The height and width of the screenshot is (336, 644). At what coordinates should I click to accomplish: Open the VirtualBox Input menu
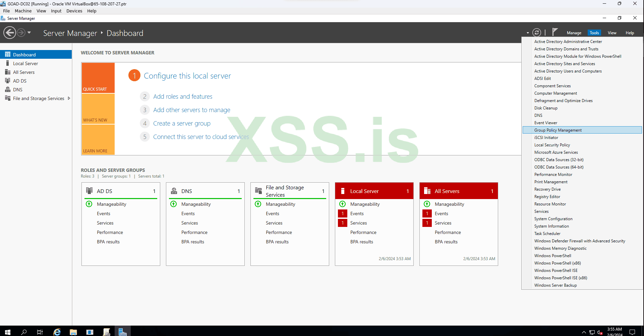coord(56,11)
